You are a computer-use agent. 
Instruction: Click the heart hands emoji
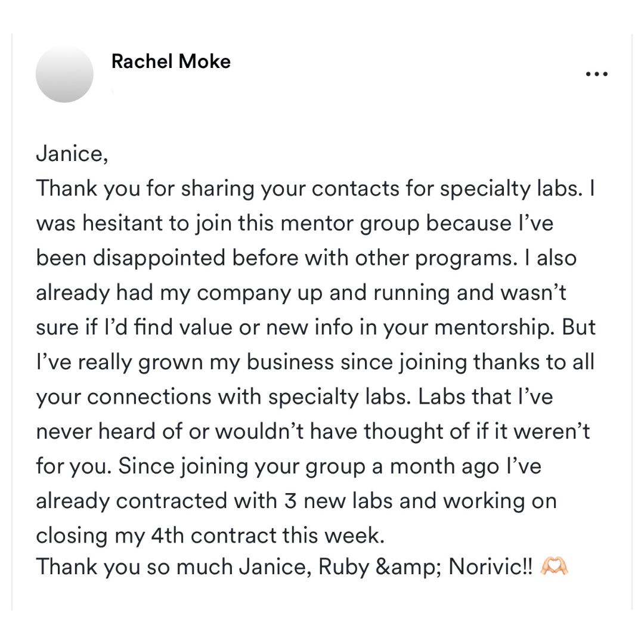click(x=555, y=566)
